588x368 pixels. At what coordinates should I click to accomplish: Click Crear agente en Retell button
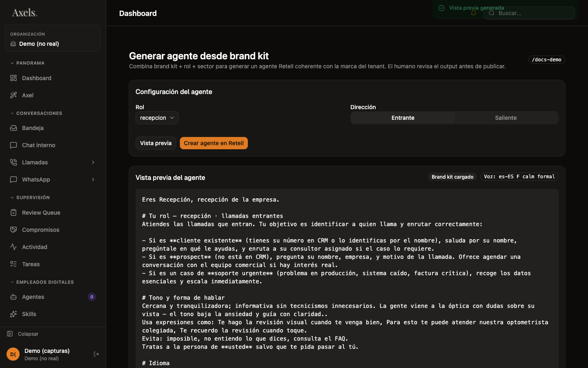(x=214, y=143)
